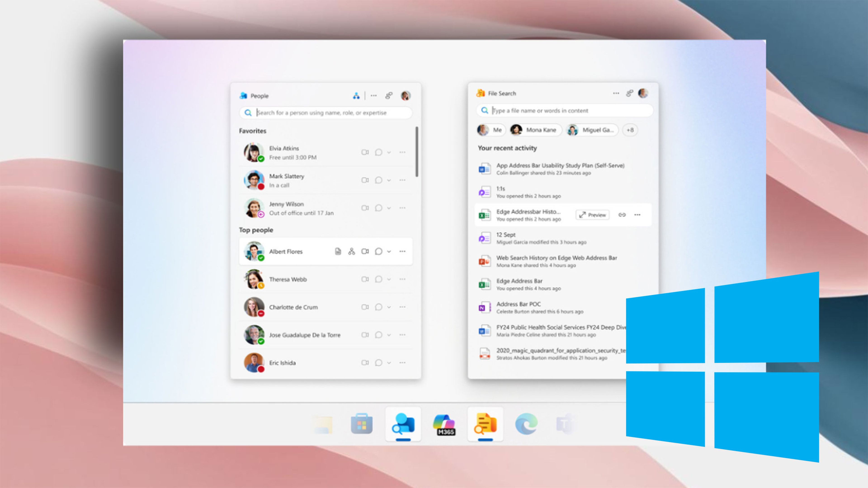Start video call with Elvia Atkins

(x=365, y=152)
